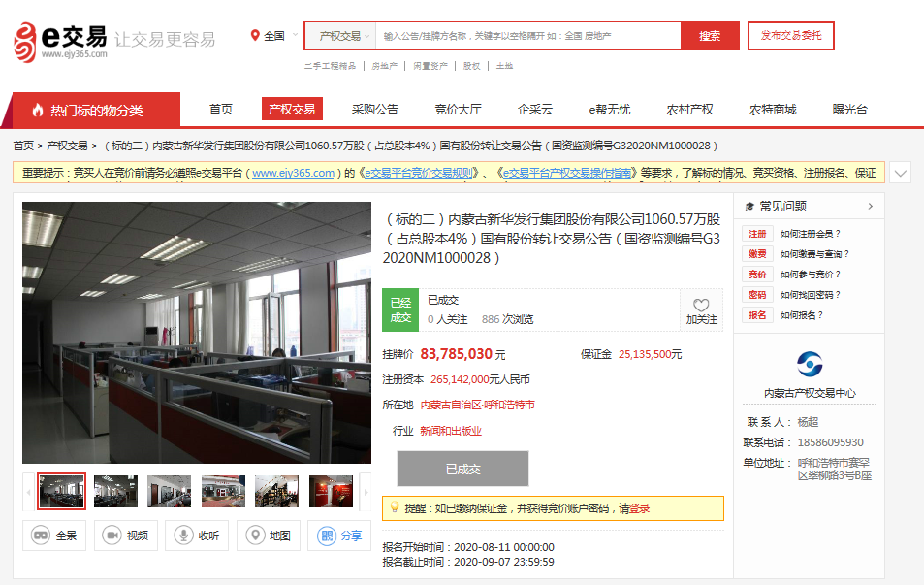Open the e帮无忧 nav tab
This screenshot has width=924, height=585.
pyautogui.click(x=609, y=109)
